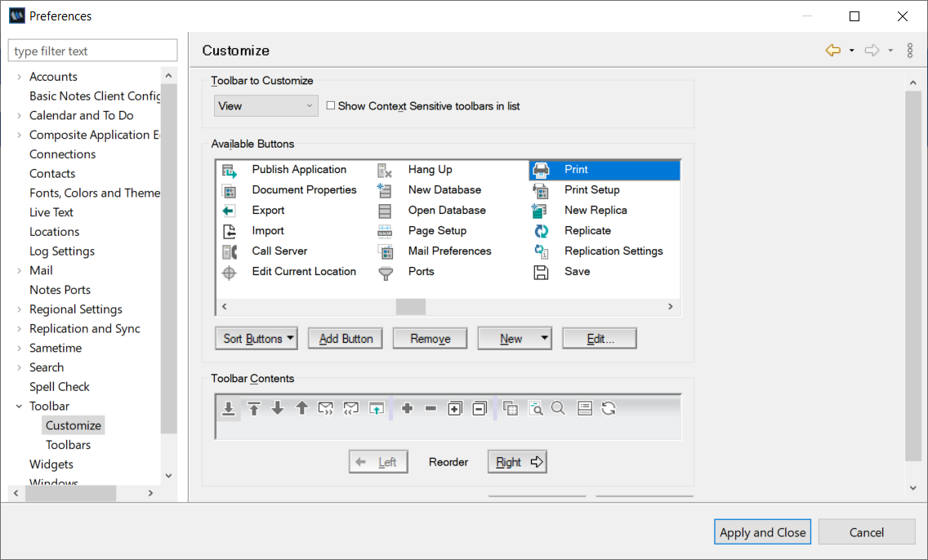Viewport: 928px width, 560px height.
Task: Click the previous unread mail envelope icon
Action: pyautogui.click(x=351, y=408)
